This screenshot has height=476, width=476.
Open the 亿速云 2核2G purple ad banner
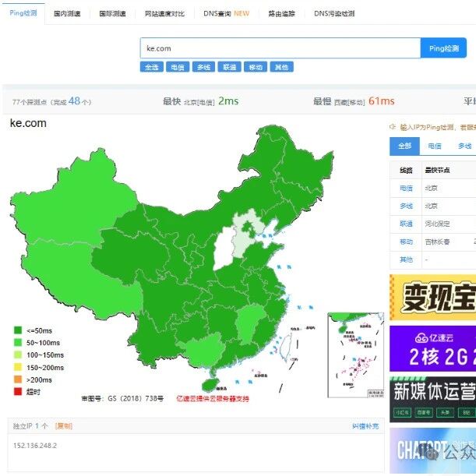pos(432,348)
